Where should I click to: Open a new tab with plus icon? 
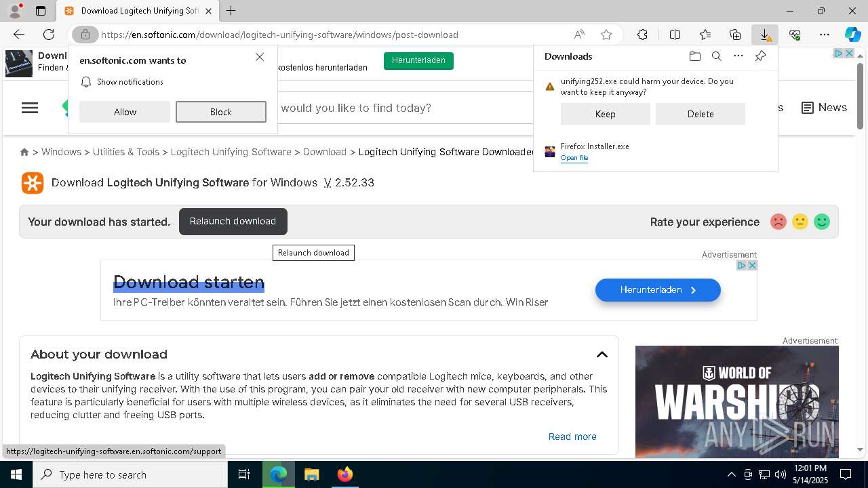pyautogui.click(x=231, y=11)
